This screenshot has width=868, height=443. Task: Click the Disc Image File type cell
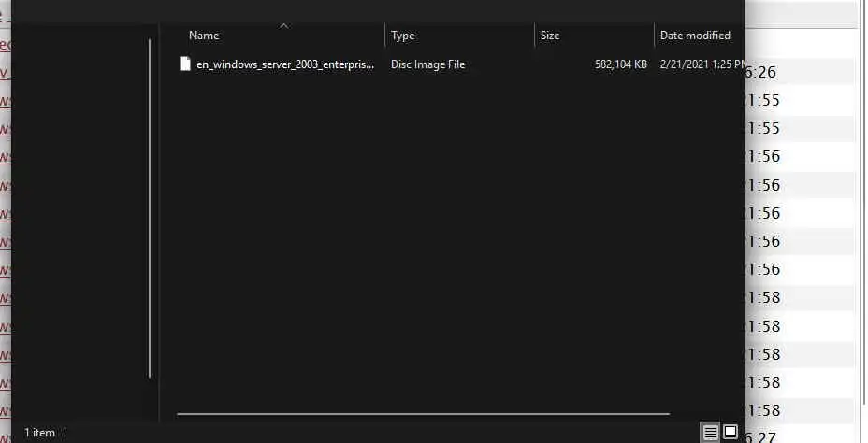point(427,64)
